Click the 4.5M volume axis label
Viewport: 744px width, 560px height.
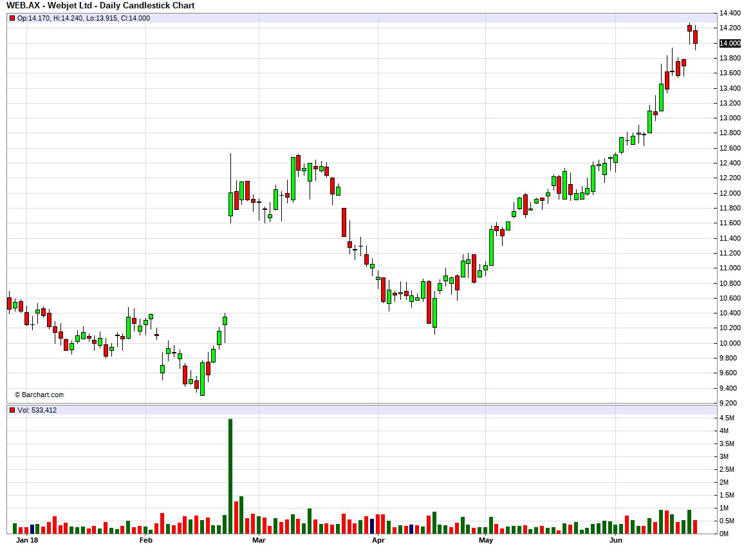(x=727, y=418)
